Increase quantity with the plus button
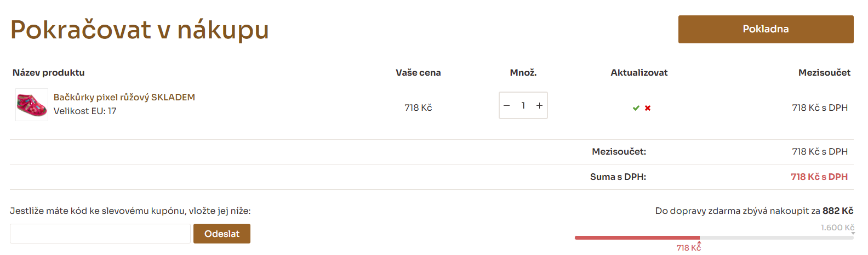Image resolution: width=868 pixels, height=255 pixels. (539, 106)
